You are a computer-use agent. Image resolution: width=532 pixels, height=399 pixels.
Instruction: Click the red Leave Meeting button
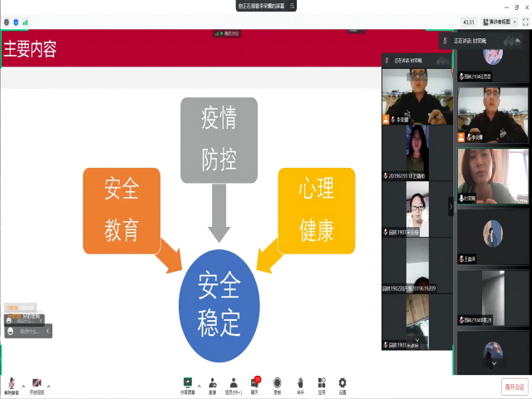click(x=515, y=387)
